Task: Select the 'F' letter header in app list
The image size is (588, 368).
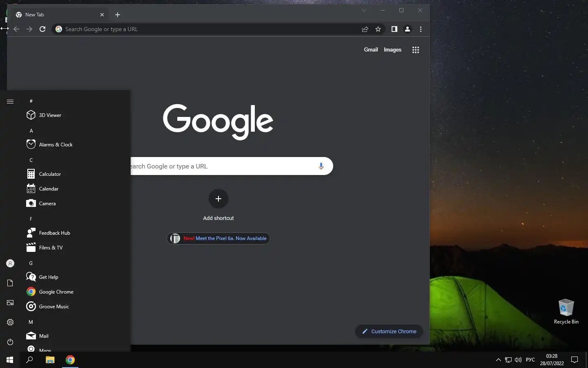Action: pyautogui.click(x=31, y=219)
